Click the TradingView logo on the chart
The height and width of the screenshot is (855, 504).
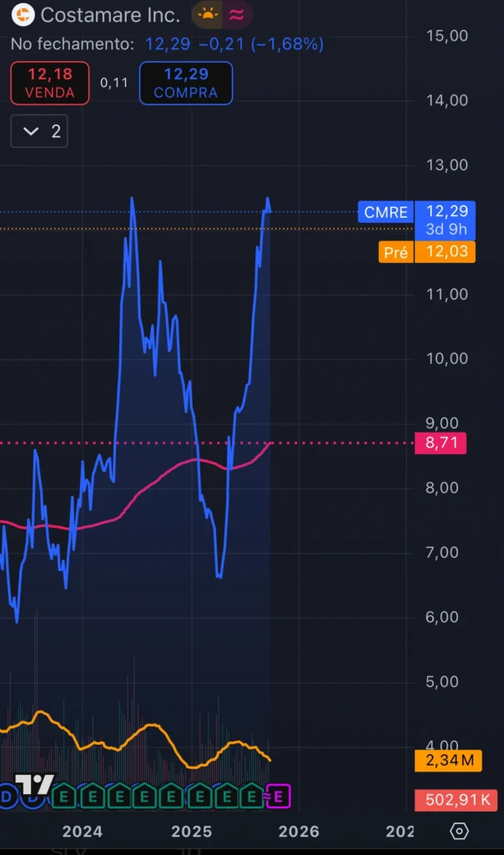point(35,785)
